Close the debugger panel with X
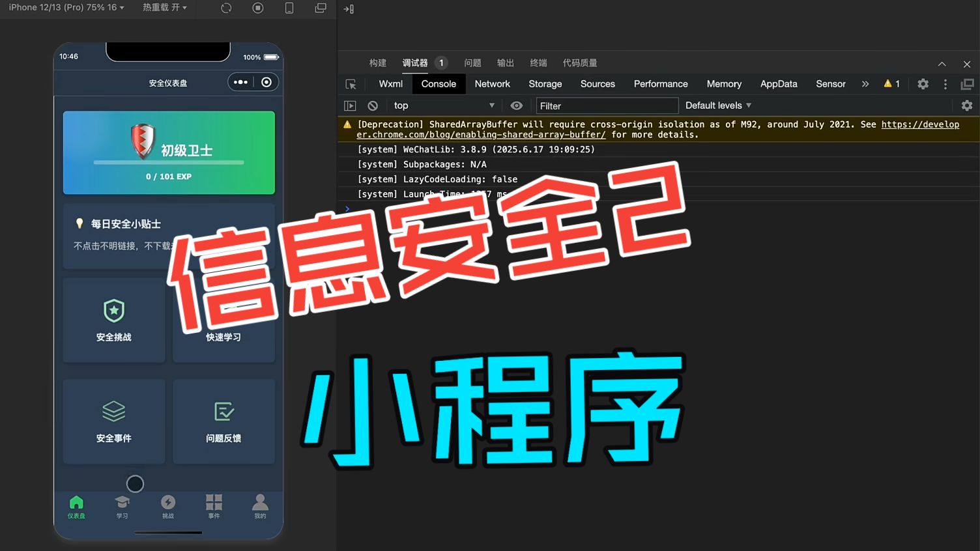The image size is (980, 551). coord(967,64)
